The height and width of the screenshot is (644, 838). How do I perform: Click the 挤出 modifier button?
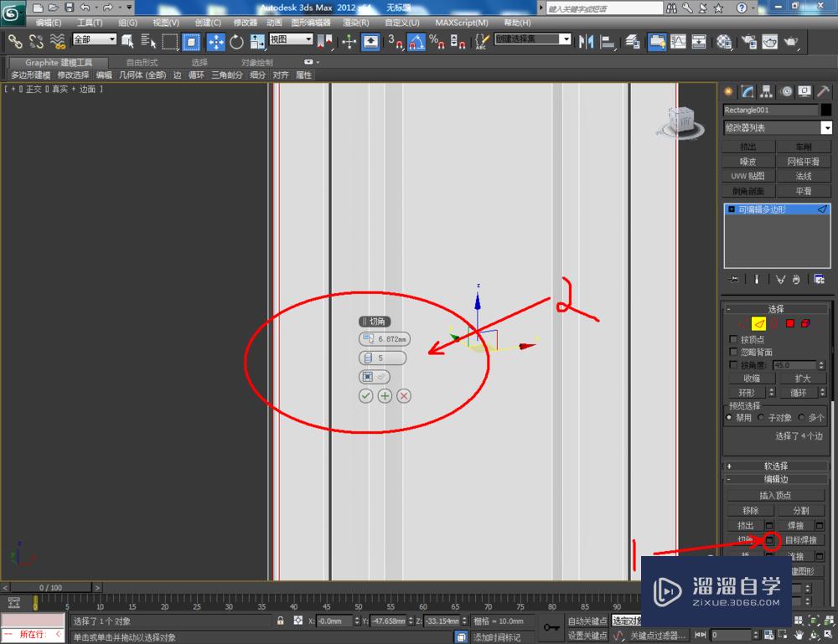(x=748, y=147)
